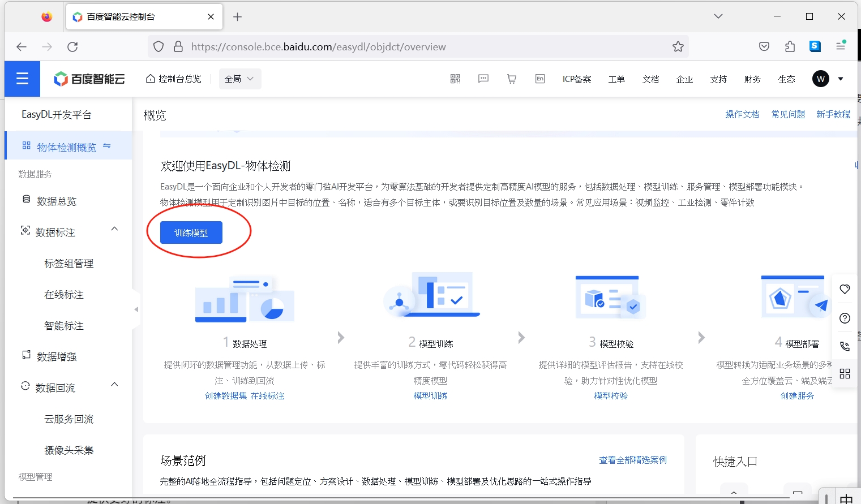Click the 模型校验 link under step 3
Image resolution: width=861 pixels, height=504 pixels.
pos(611,396)
